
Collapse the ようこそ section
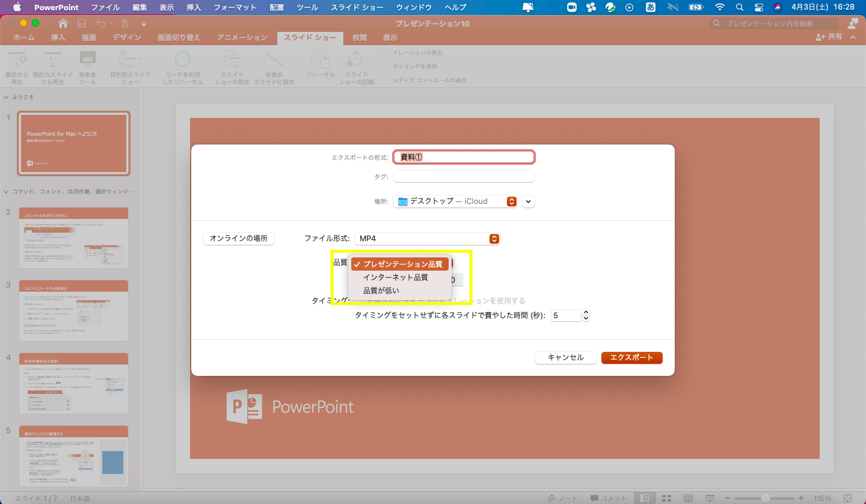click(6, 97)
